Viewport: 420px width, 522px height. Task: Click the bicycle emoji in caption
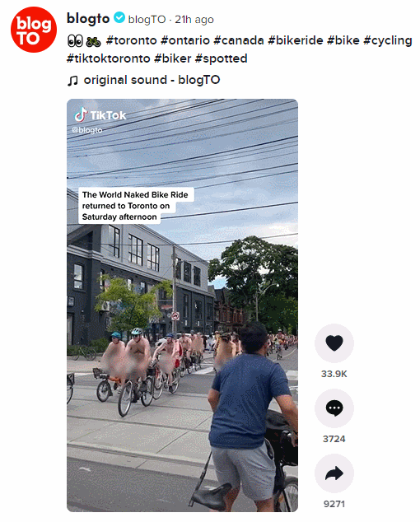[x=93, y=41]
